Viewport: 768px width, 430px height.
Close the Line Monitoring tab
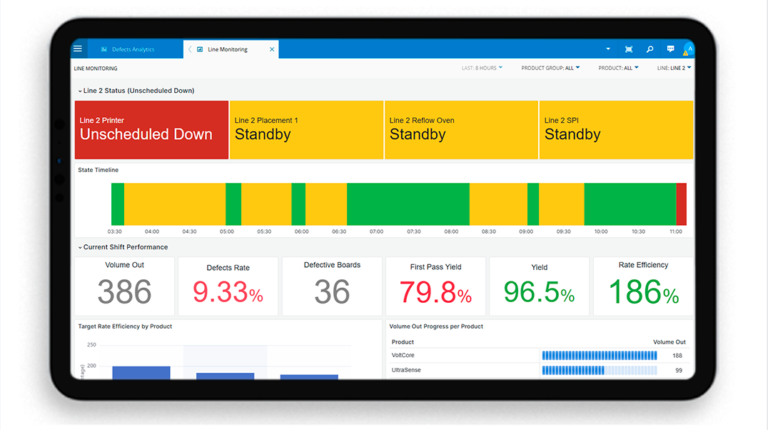[x=272, y=49]
